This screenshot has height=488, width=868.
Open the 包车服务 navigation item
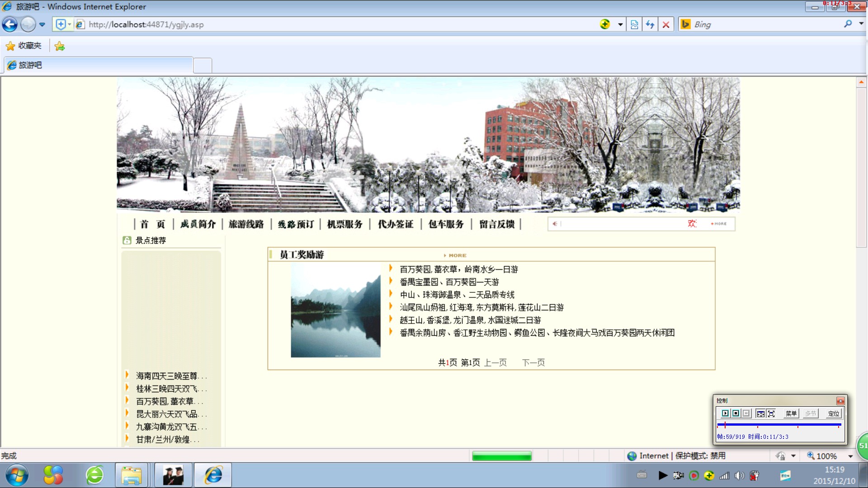(446, 224)
